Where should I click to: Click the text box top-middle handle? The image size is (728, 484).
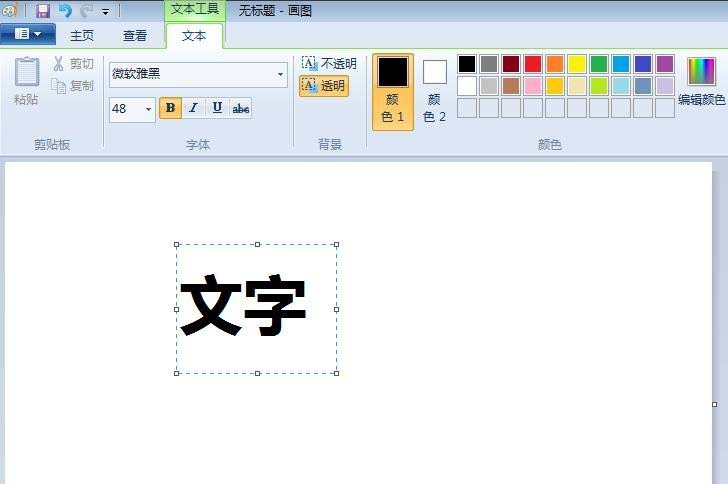point(258,244)
